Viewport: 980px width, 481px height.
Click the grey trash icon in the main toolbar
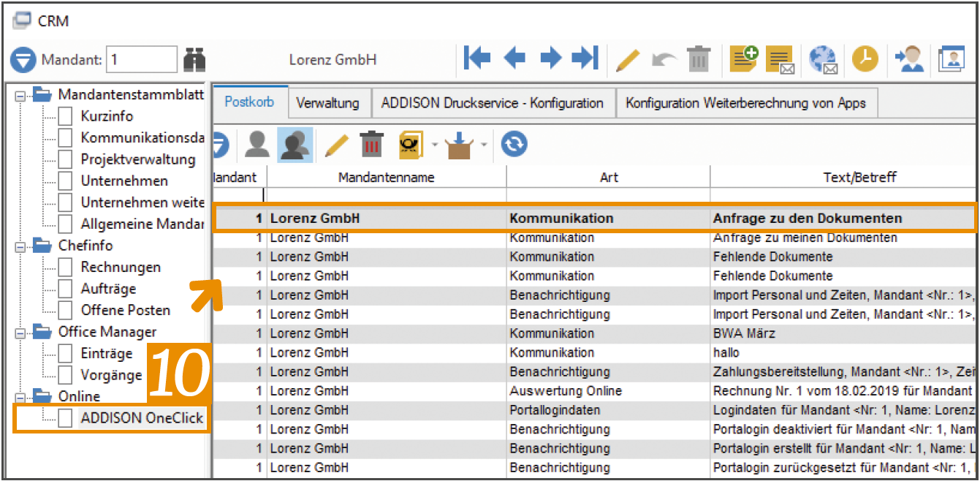click(699, 58)
